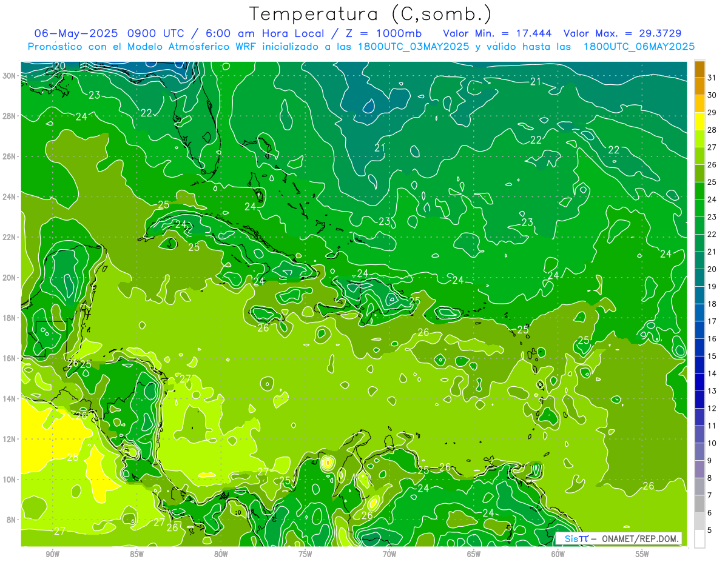
Task: Click the colorbar scale label "9"
Action: [x=710, y=461]
